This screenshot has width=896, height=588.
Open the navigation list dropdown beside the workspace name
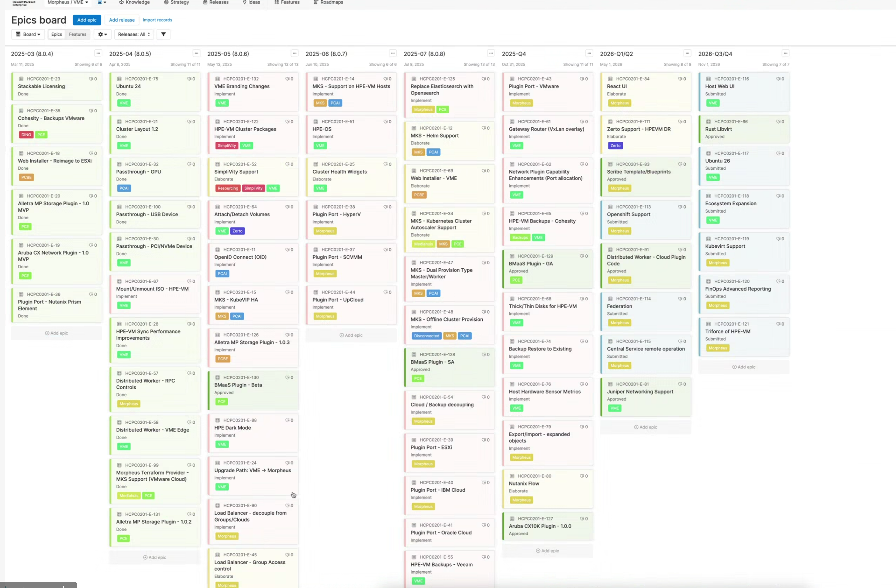click(102, 2)
